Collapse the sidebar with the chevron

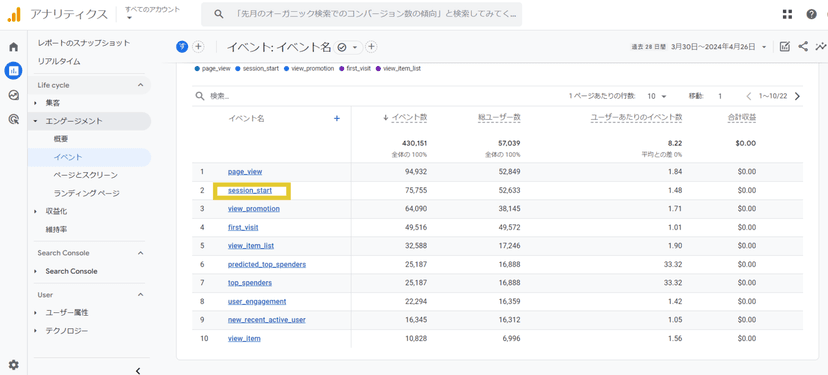point(138,371)
